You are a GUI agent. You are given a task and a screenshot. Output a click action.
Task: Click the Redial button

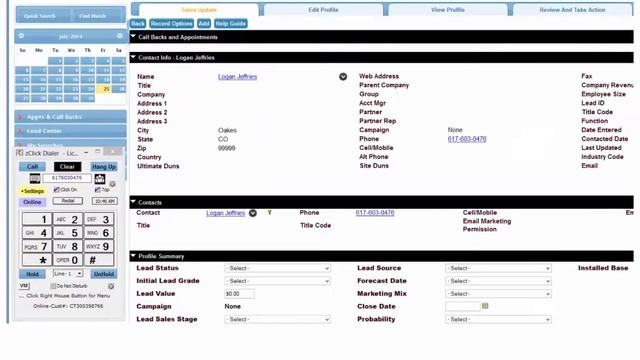(68, 201)
